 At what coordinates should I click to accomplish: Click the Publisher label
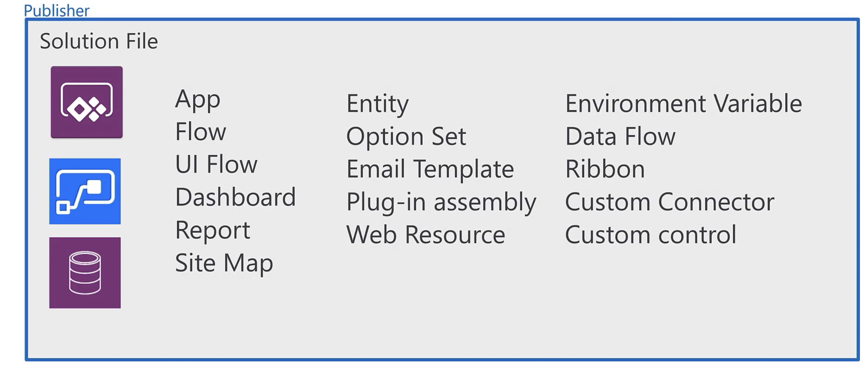pyautogui.click(x=57, y=10)
